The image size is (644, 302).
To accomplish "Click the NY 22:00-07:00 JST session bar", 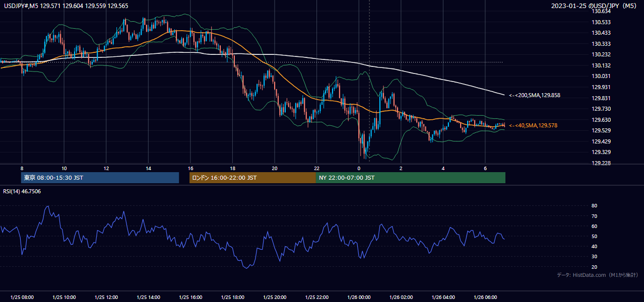I will pos(411,178).
